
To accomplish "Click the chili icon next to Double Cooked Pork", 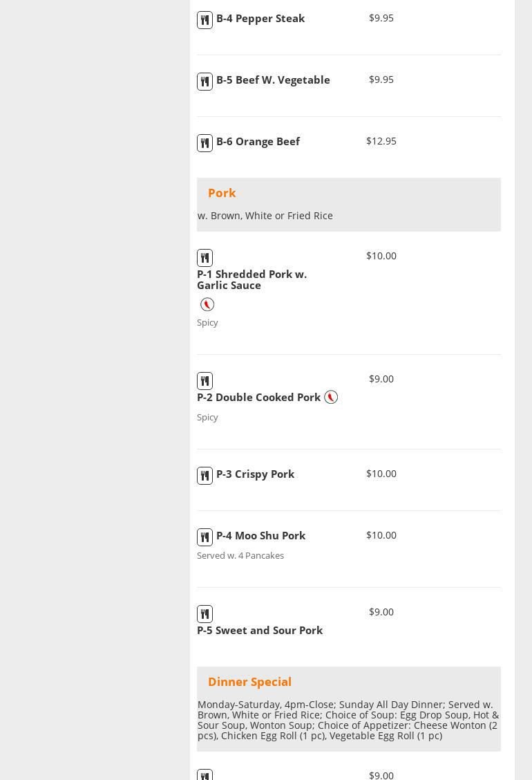I will point(331,397).
